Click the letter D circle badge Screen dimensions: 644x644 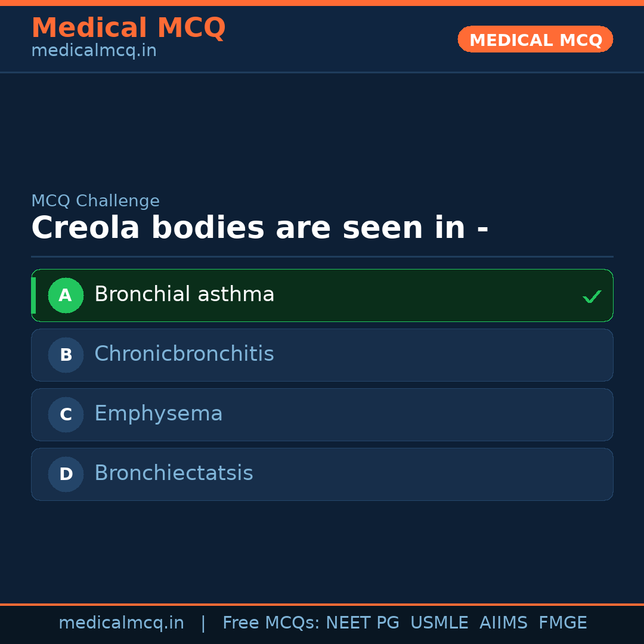[x=66, y=474]
